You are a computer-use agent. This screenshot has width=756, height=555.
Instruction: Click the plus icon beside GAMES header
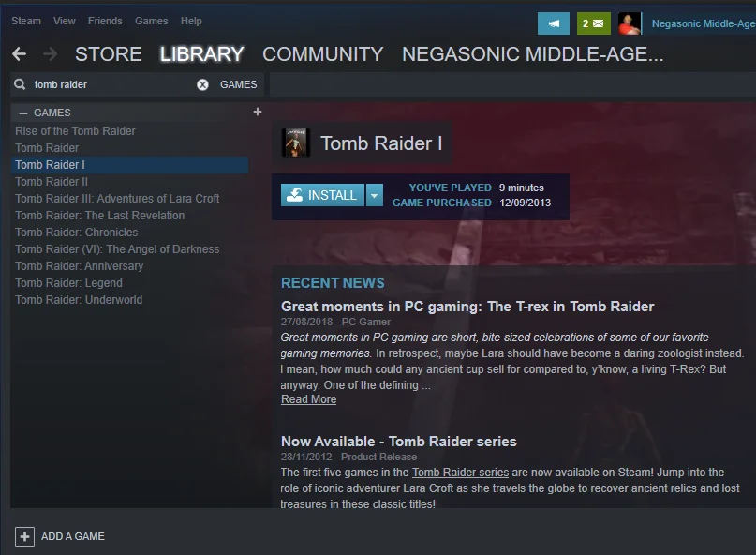(x=258, y=112)
